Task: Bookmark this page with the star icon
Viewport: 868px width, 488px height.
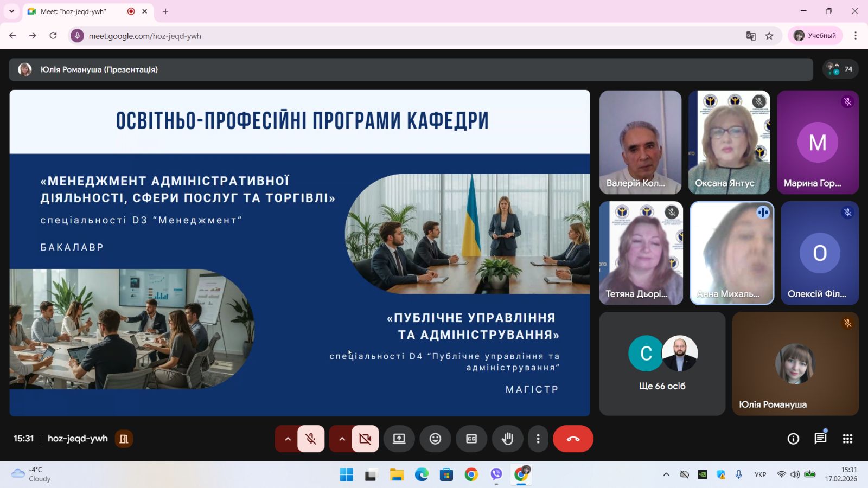Action: pyautogui.click(x=769, y=36)
